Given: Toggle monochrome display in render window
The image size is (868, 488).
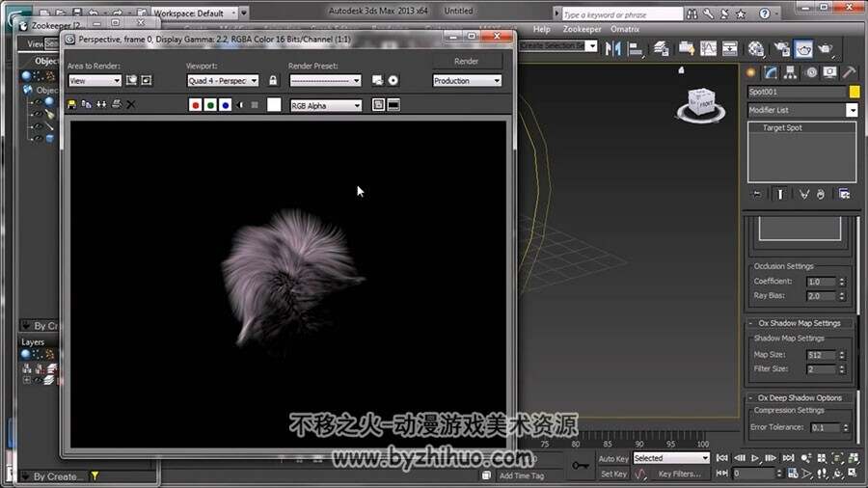Looking at the screenshot, I should tap(255, 105).
